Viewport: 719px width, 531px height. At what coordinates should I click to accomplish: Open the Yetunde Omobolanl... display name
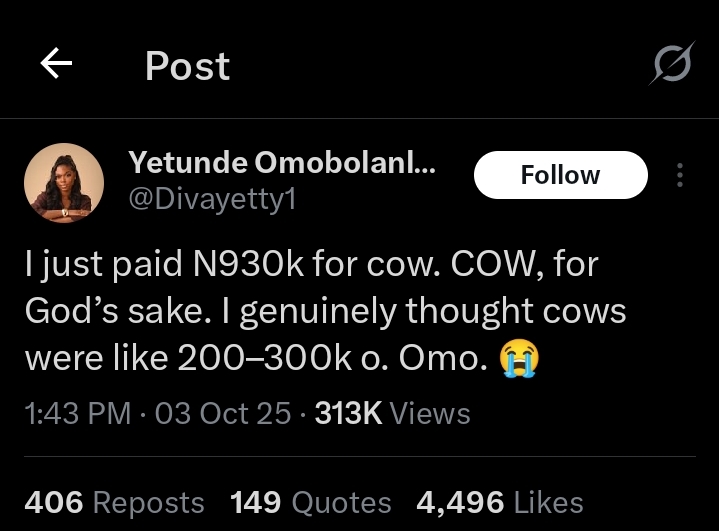(282, 164)
